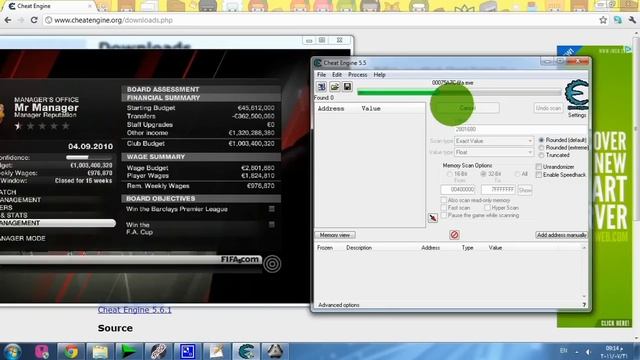This screenshot has height=360, width=640.
Task: Open the Edit menu in Cheat Engine
Action: click(x=337, y=75)
